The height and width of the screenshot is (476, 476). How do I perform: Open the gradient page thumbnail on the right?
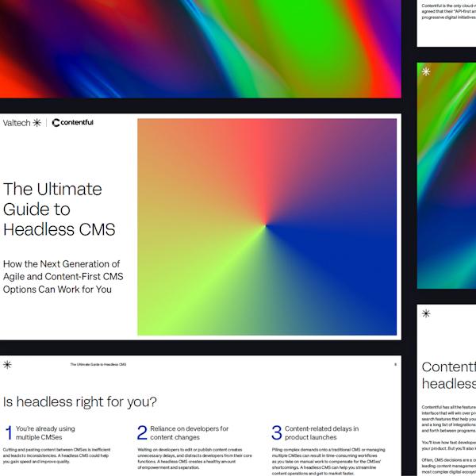447,143
